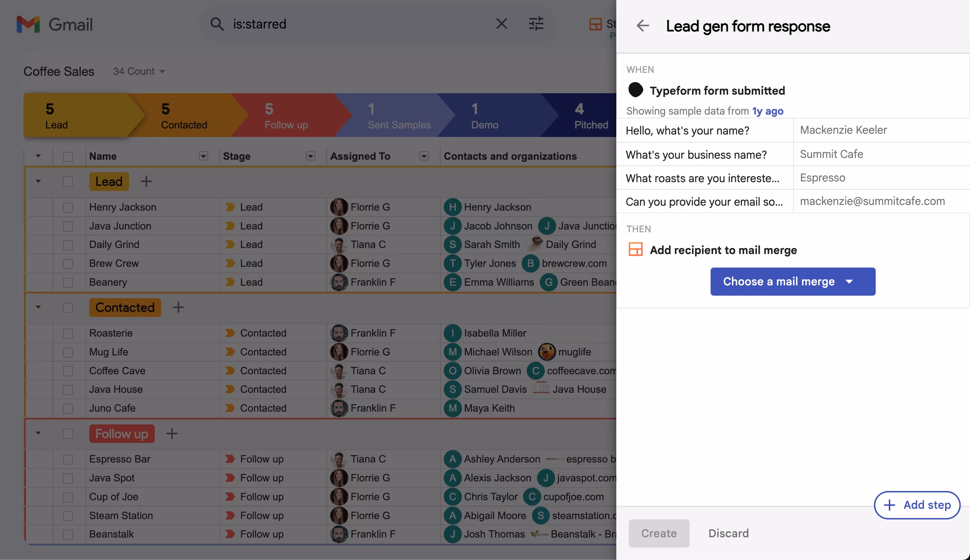Expand the 34 Count dropdown
Screen dimensions: 970x560
[x=139, y=71]
